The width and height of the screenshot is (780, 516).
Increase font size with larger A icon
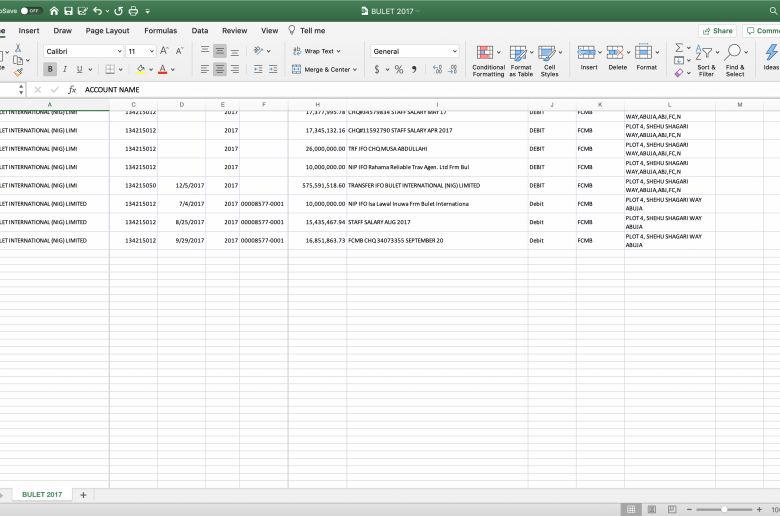165,51
